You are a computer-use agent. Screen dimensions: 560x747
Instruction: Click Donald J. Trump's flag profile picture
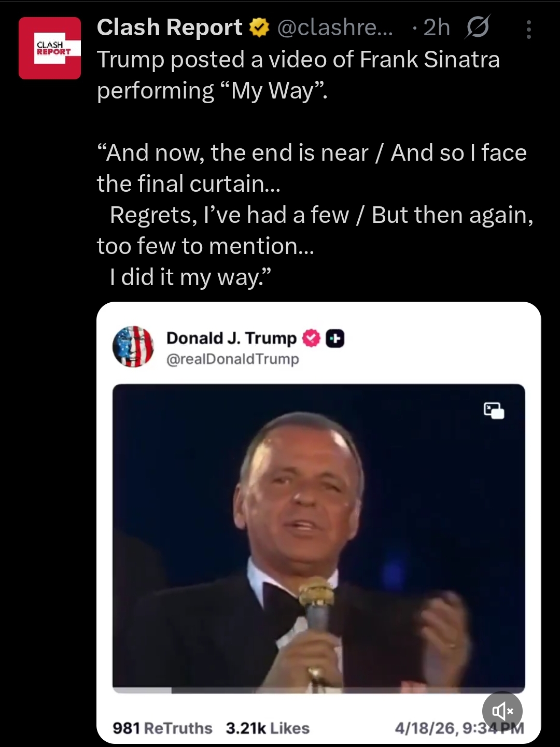pyautogui.click(x=133, y=347)
